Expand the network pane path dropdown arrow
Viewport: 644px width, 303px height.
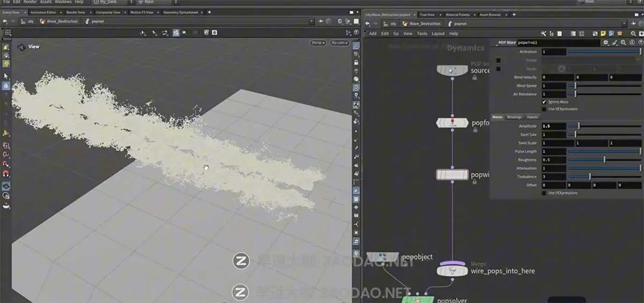[624, 24]
